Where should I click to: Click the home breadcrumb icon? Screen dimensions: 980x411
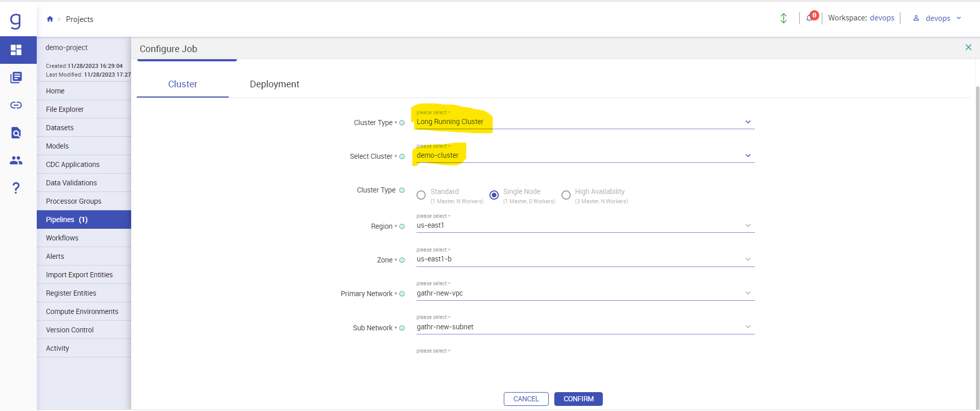[x=50, y=19]
